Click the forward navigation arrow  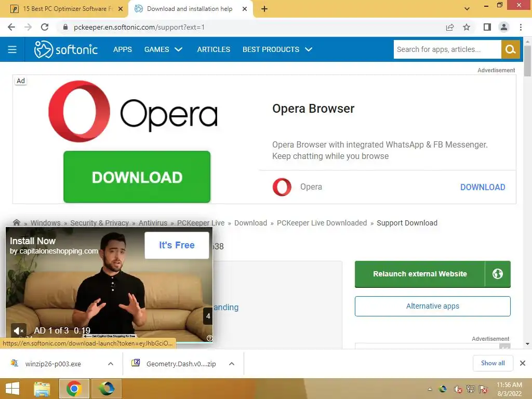click(28, 27)
